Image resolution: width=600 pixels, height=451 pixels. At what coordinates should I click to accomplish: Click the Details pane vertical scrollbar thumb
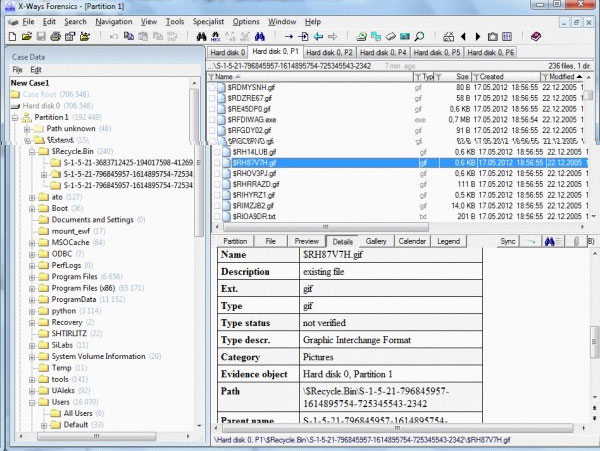click(x=594, y=342)
